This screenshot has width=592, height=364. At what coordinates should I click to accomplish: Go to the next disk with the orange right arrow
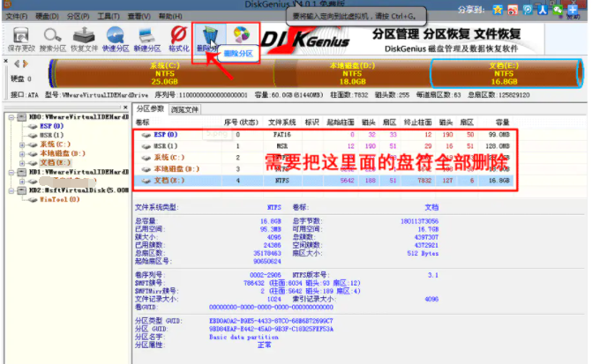[x=25, y=63]
